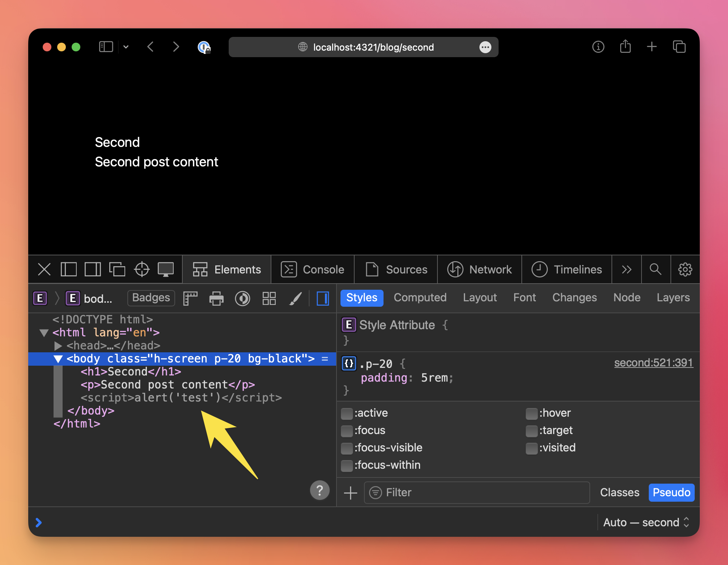This screenshot has width=728, height=565.
Task: Click the force appearance half-circle icon
Action: (x=242, y=298)
